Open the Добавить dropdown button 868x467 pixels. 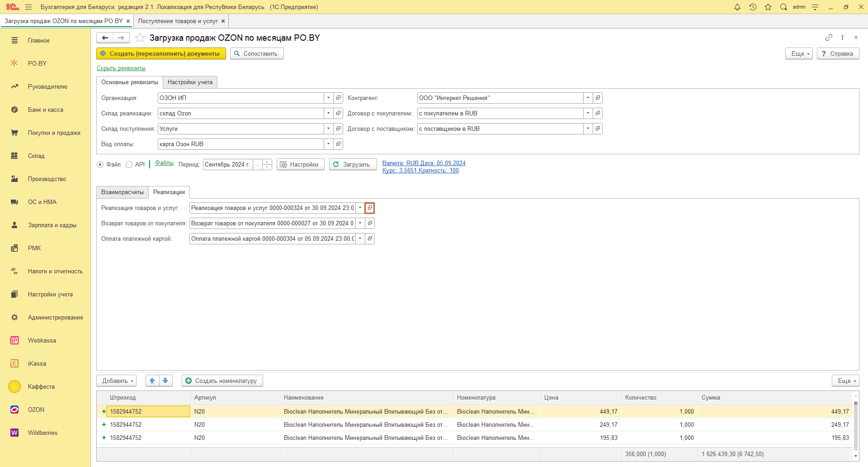[x=117, y=381]
